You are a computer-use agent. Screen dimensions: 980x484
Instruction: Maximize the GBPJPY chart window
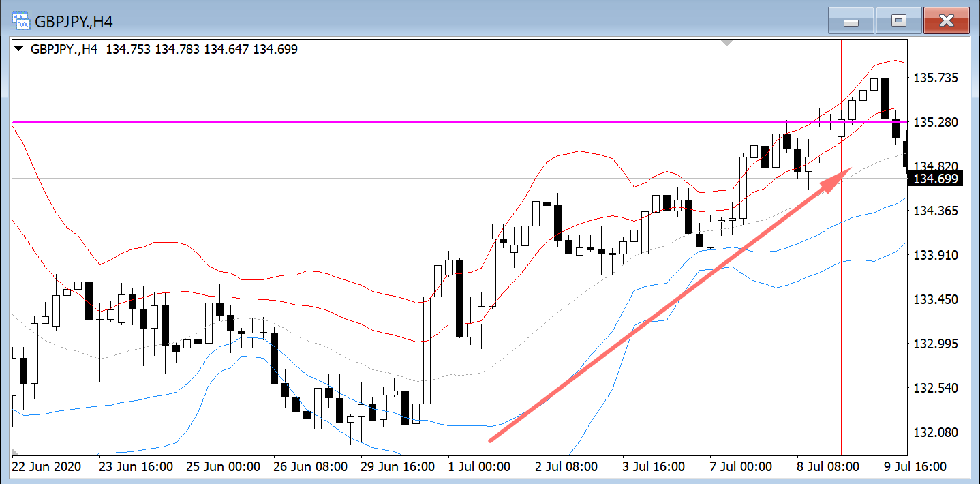[898, 21]
